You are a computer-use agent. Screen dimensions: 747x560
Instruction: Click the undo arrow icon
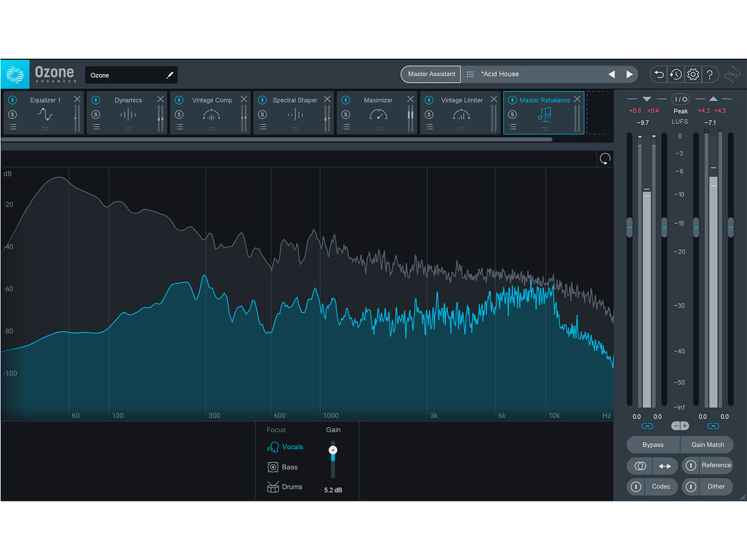pyautogui.click(x=659, y=75)
